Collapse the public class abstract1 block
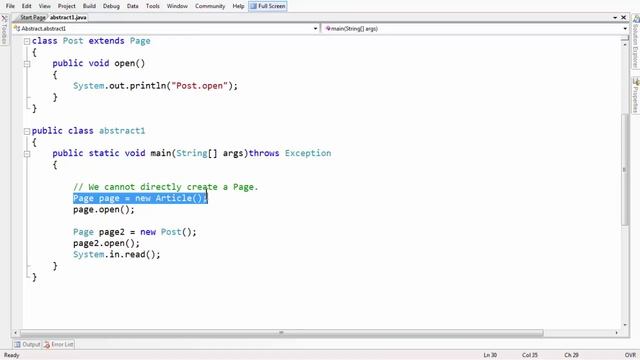The height and width of the screenshot is (360, 640). click(x=27, y=131)
